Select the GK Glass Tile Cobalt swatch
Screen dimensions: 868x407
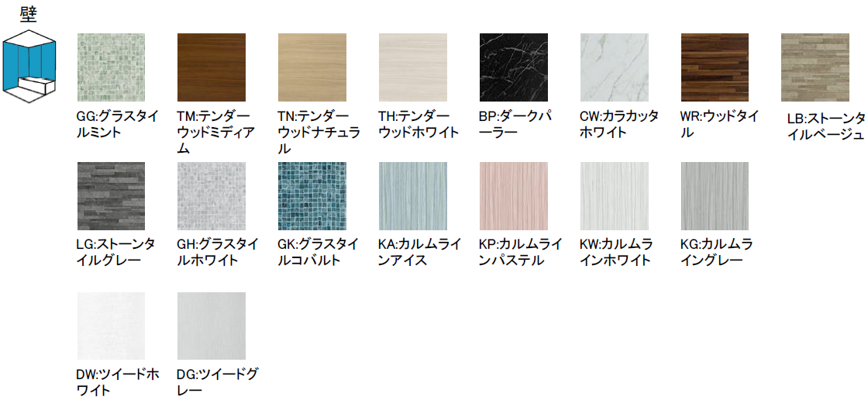click(312, 196)
